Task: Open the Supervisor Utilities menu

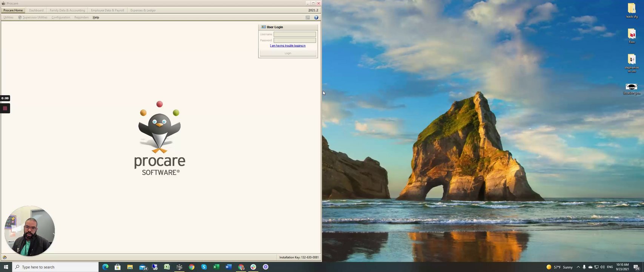Action: click(33, 17)
